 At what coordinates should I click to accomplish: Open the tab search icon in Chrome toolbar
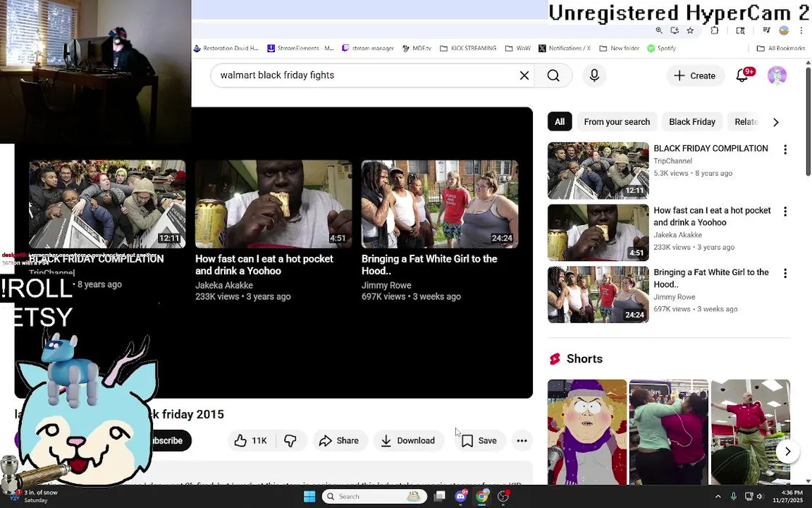(x=741, y=30)
